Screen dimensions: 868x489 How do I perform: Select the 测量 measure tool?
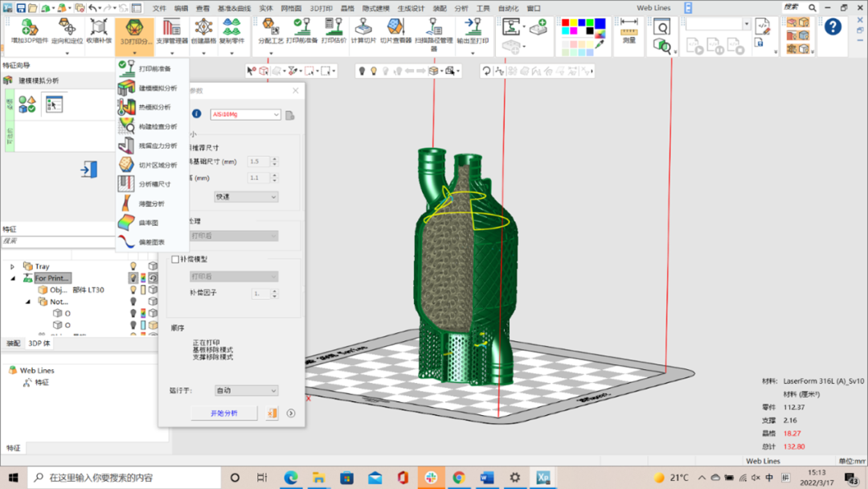(x=628, y=31)
